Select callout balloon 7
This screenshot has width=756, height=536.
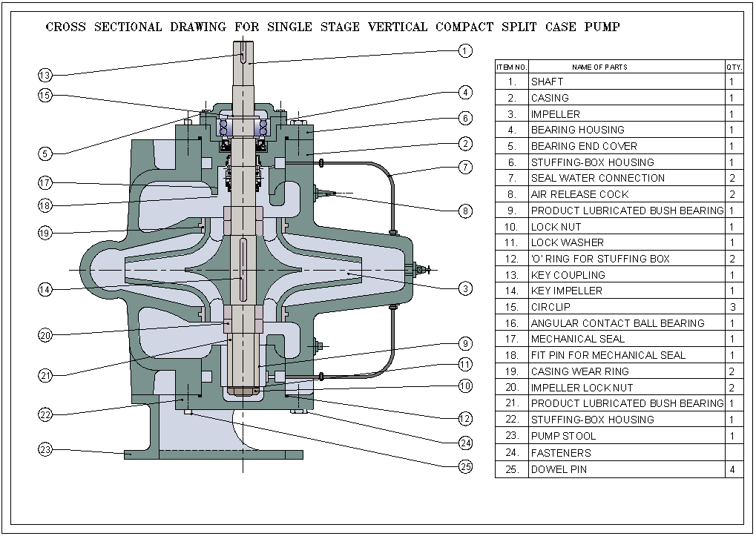[x=464, y=167]
